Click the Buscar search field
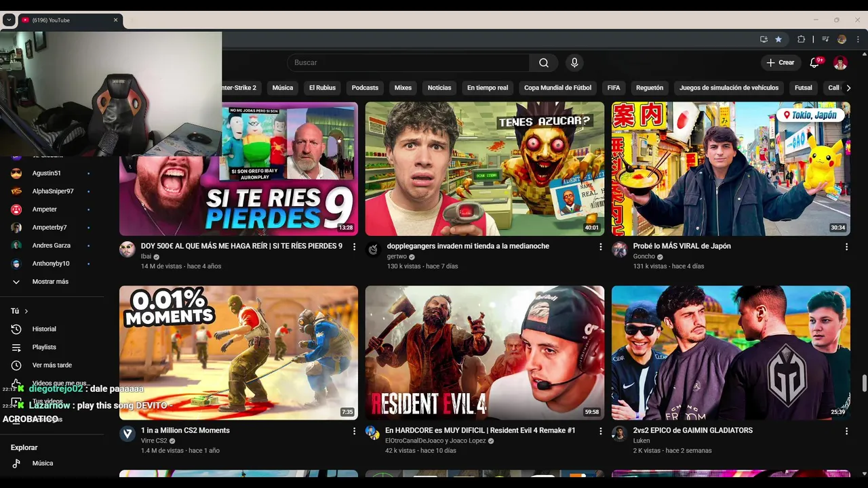Image resolution: width=868 pixels, height=488 pixels. click(x=408, y=62)
